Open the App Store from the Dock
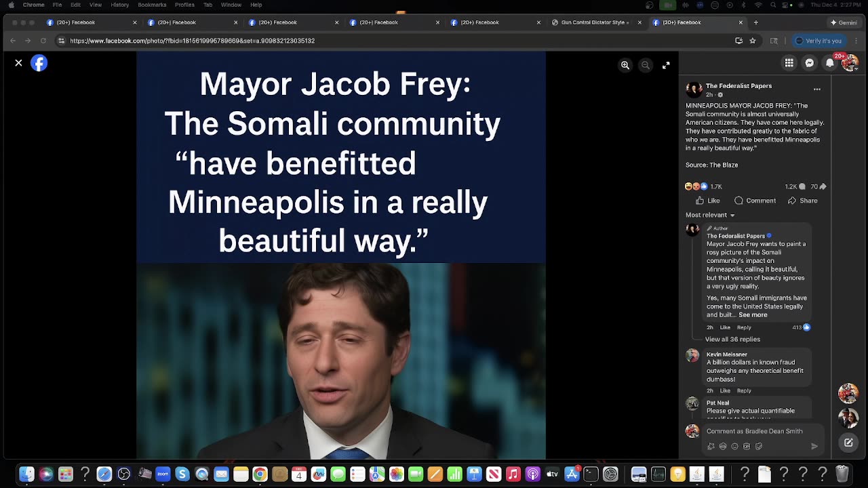This screenshot has height=488, width=868. (x=572, y=474)
